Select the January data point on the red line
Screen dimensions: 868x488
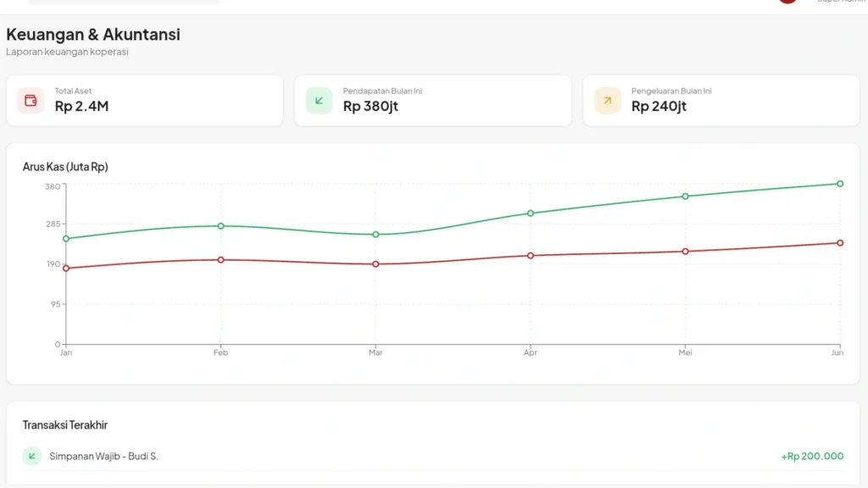click(65, 269)
